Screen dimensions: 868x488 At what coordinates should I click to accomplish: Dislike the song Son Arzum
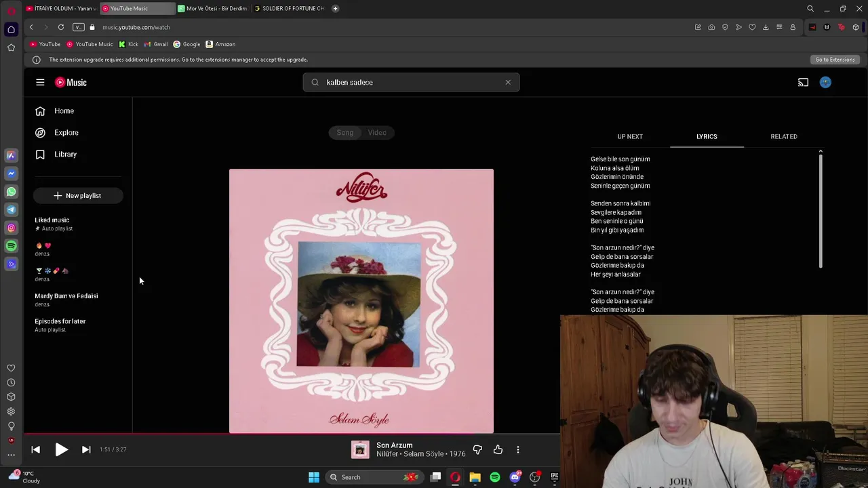coord(477,449)
